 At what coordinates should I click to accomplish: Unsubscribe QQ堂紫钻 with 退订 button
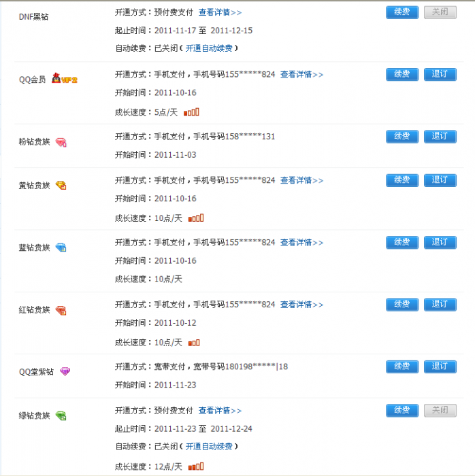point(440,367)
